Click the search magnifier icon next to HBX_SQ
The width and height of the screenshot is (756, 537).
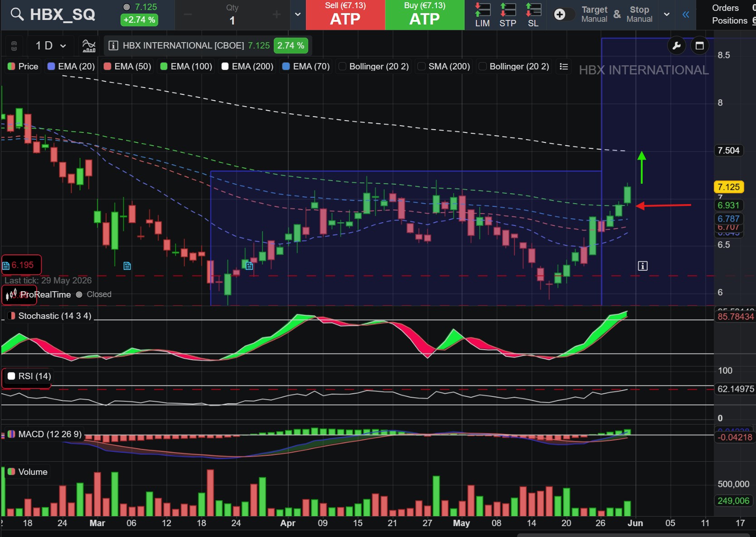click(x=17, y=15)
